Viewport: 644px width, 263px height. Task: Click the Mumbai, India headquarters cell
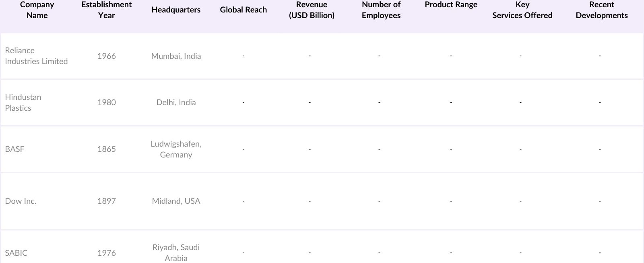[176, 56]
